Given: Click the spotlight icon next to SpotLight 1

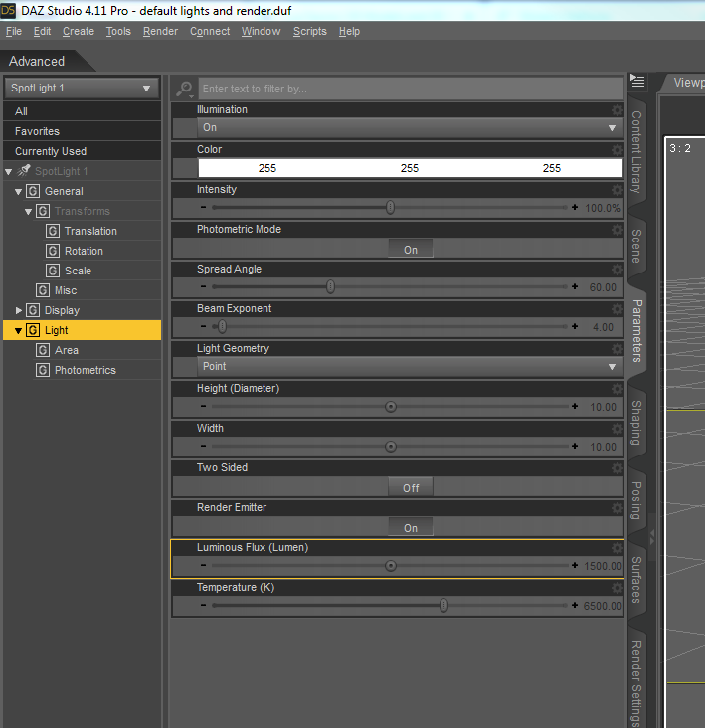Looking at the screenshot, I should tap(23, 171).
